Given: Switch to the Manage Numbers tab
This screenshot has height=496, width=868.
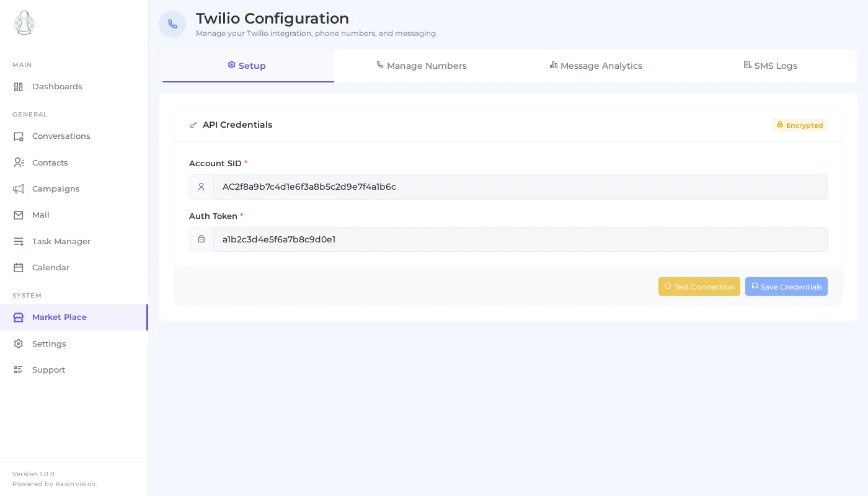Looking at the screenshot, I should click(x=421, y=66).
